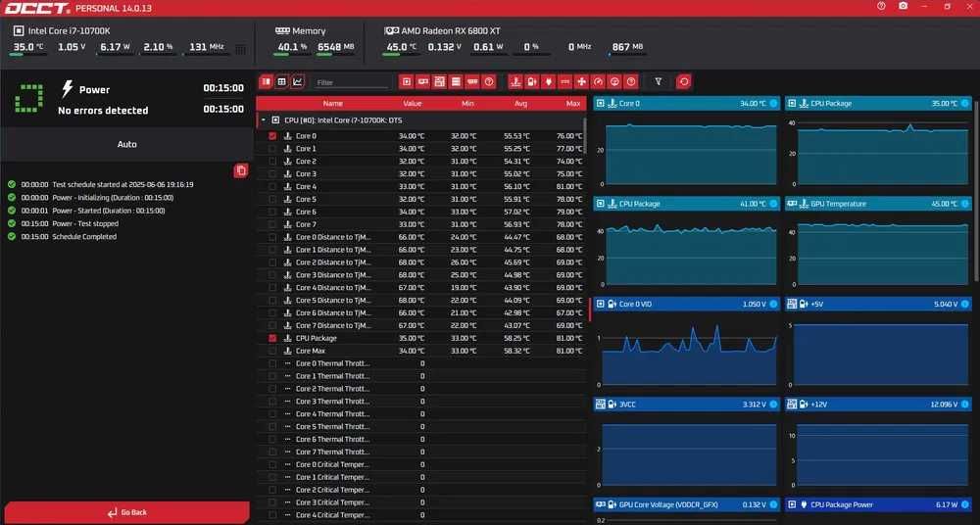Toggle Core 0 VID graph header square icon
The height and width of the screenshot is (525, 980).
601,304
